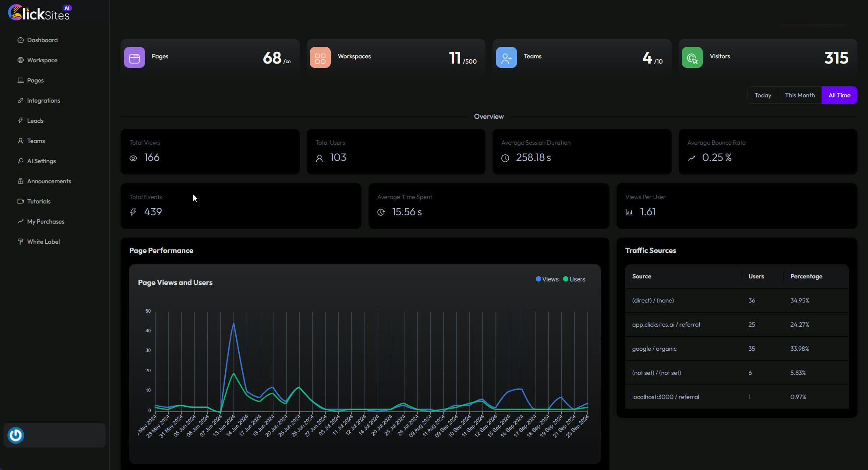
Task: Toggle the Users series in chart legend
Action: tap(574, 279)
